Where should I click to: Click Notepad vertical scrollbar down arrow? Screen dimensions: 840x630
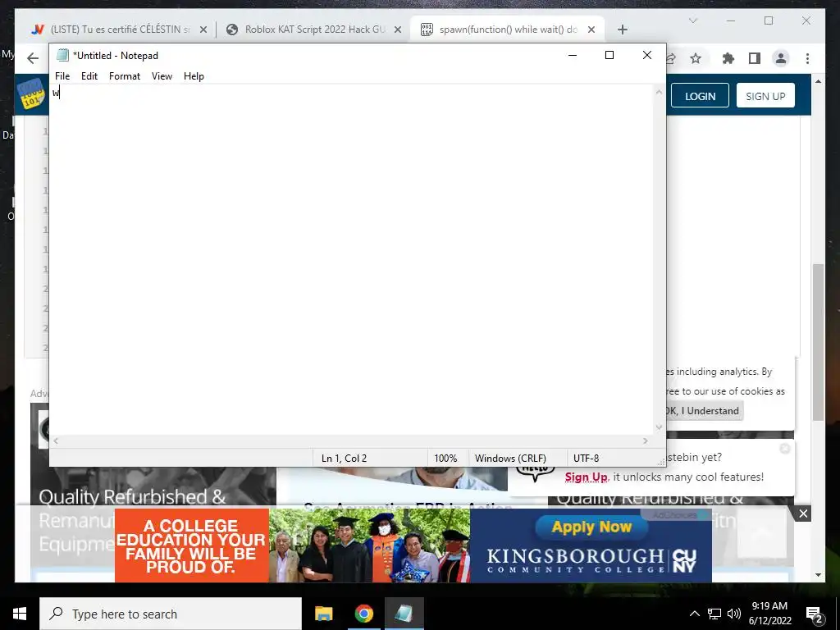point(659,427)
